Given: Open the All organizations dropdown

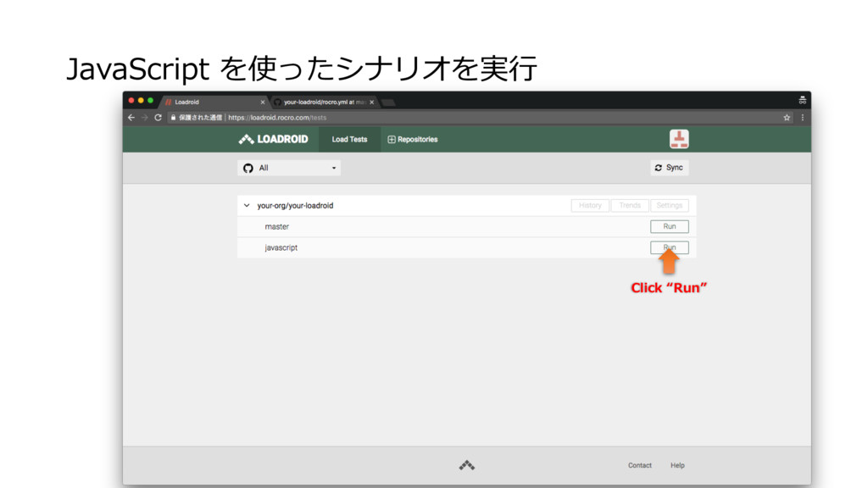Looking at the screenshot, I should 289,168.
